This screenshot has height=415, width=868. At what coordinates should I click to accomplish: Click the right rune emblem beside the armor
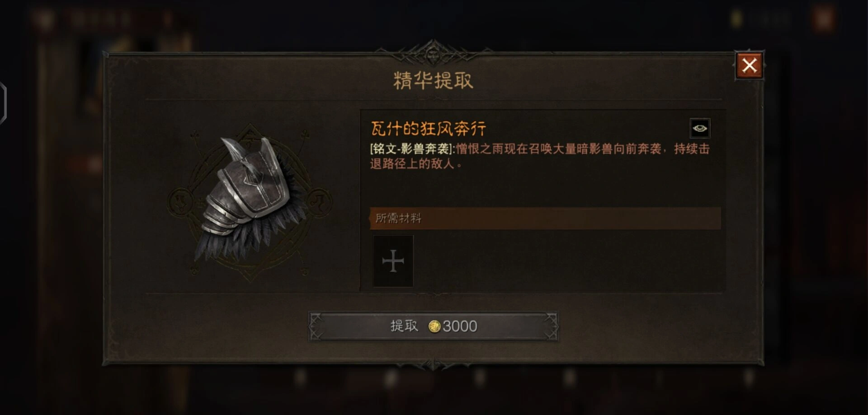point(320,202)
